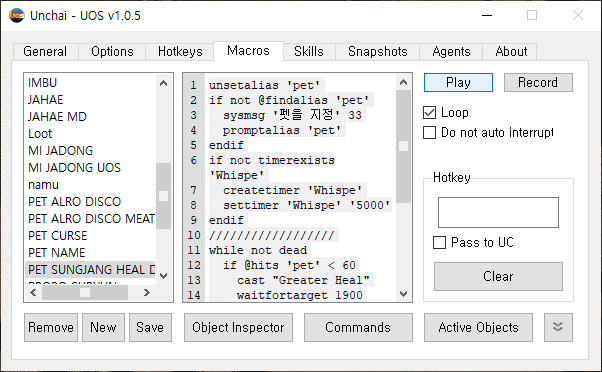Open the Commands list

point(358,327)
